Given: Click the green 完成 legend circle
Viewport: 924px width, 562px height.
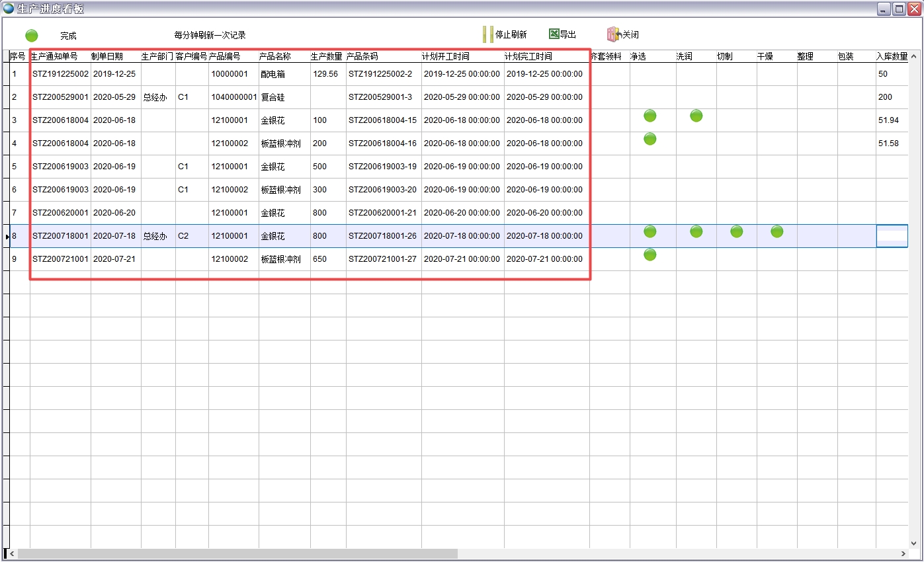Looking at the screenshot, I should point(32,36).
